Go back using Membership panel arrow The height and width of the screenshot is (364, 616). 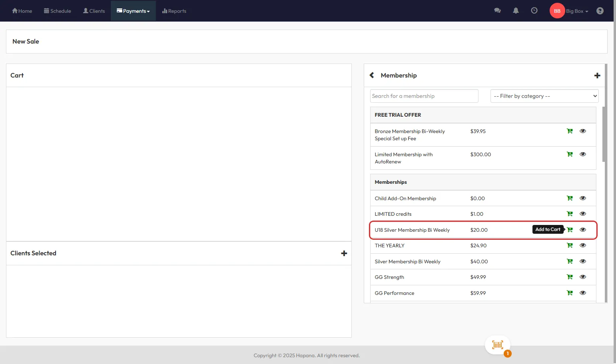[372, 75]
